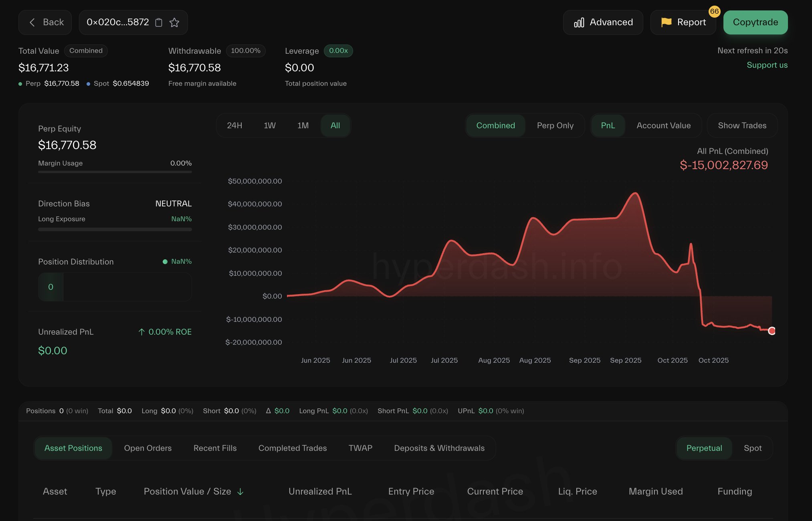Click the Margin Usage progress bar

[x=115, y=172]
